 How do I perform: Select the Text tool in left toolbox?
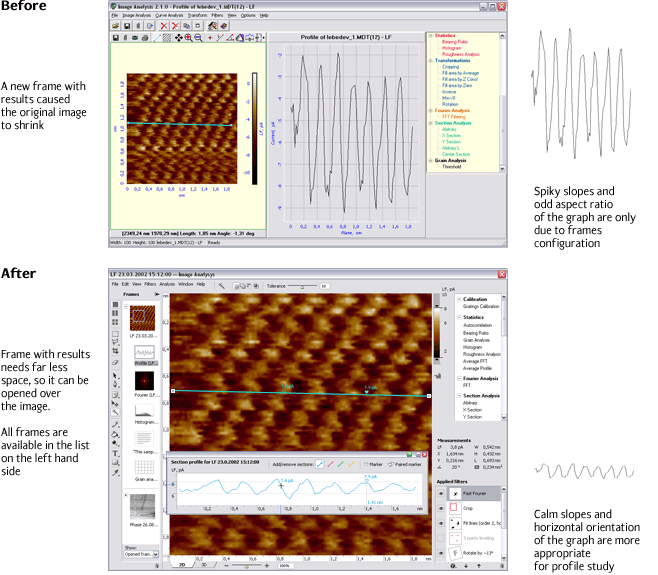point(116,453)
